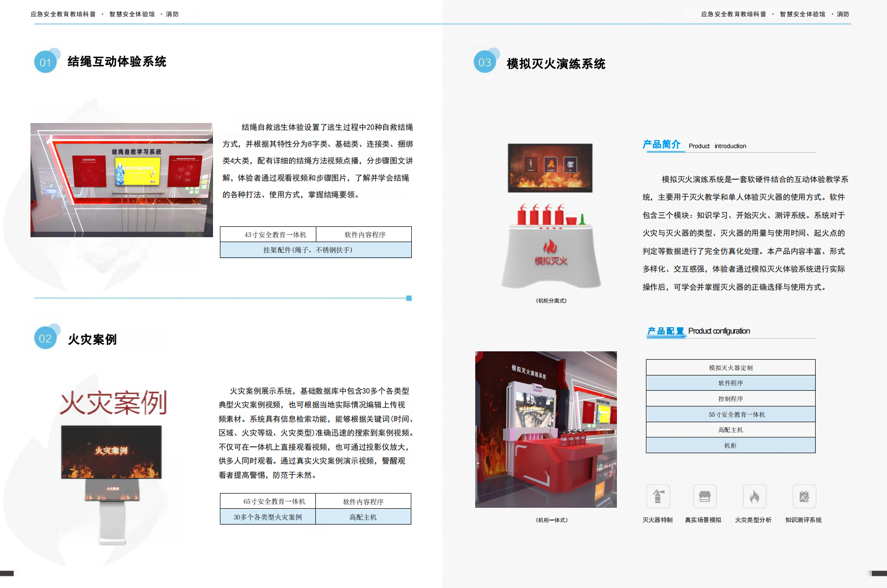Click the 55寸安全教育一体机 configuration row

pos(731,414)
